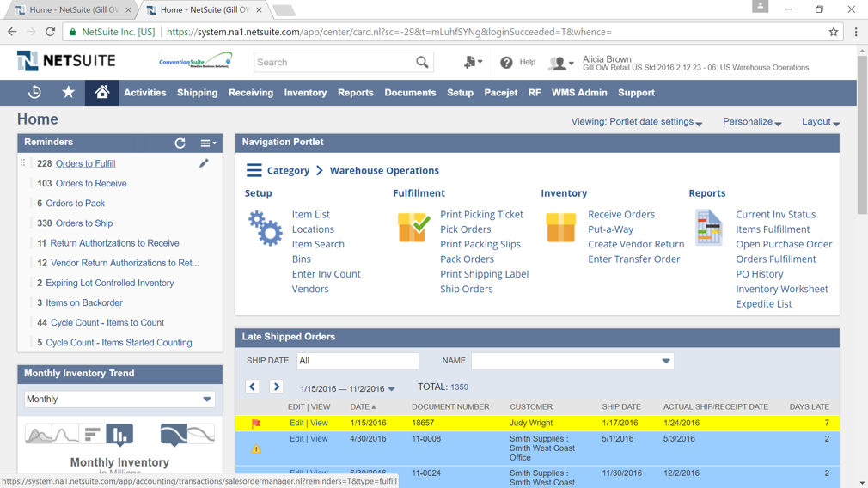Open the Viewing: Portlet date settings dropdown
The width and height of the screenshot is (868, 488).
click(636, 122)
